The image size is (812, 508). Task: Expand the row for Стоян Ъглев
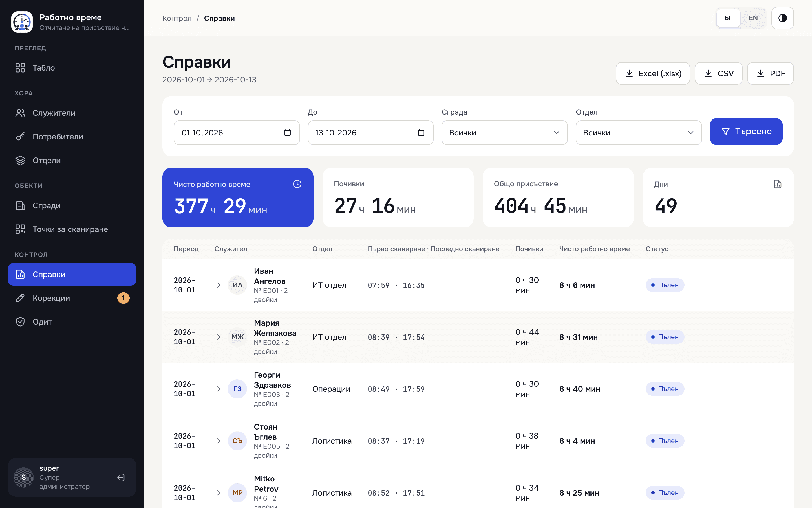click(219, 441)
